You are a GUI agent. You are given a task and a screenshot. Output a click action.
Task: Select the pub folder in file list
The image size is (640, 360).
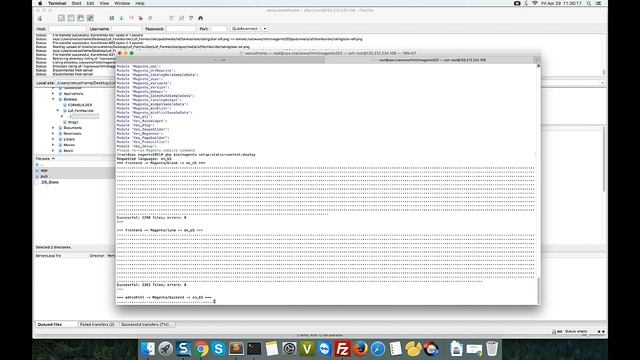tap(44, 176)
